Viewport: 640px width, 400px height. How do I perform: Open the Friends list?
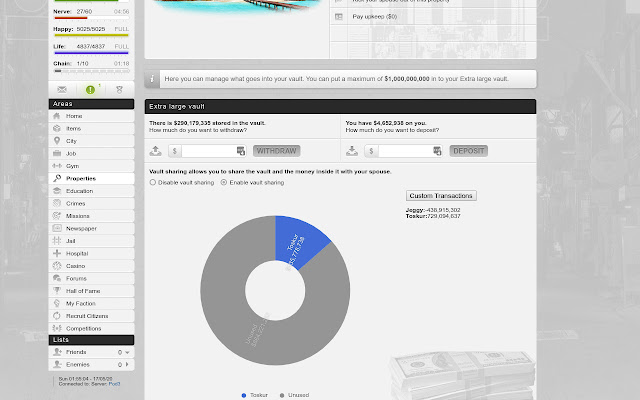click(x=91, y=352)
